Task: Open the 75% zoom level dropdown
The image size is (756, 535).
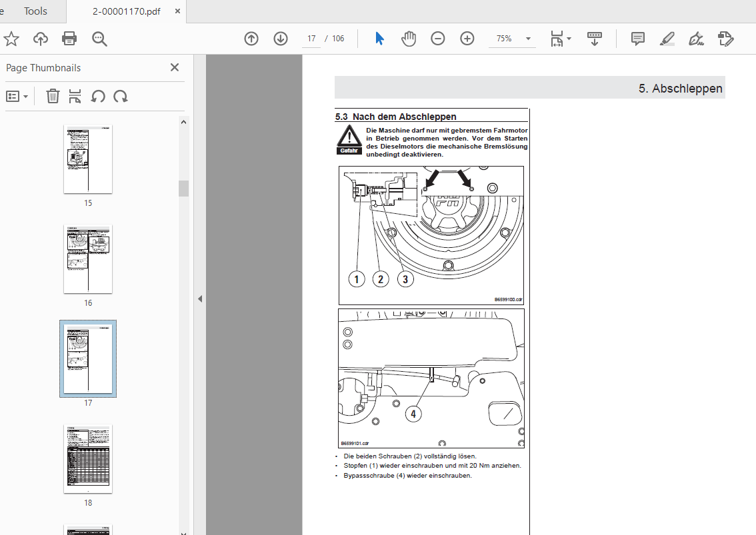Action: 528,39
